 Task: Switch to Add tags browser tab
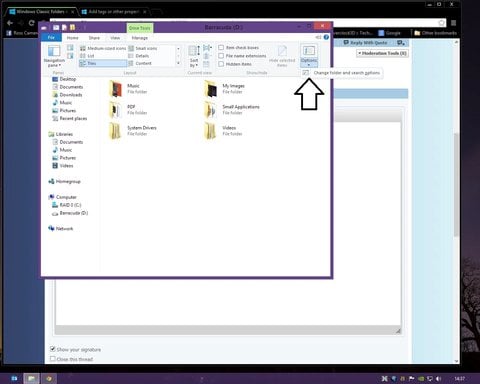(x=113, y=12)
